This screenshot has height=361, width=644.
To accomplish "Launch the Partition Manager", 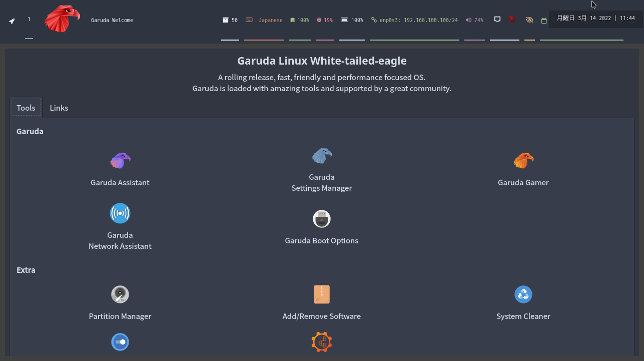I will click(x=120, y=302).
